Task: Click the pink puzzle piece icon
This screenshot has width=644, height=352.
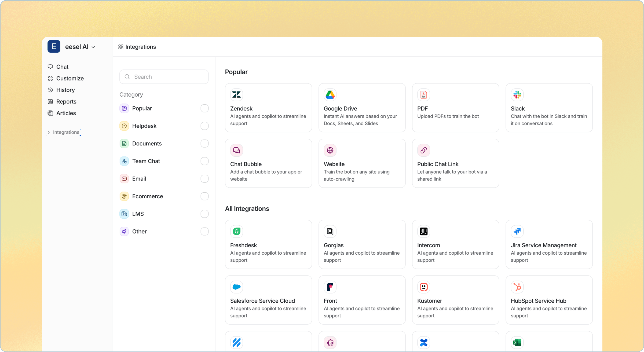Action: click(330, 343)
